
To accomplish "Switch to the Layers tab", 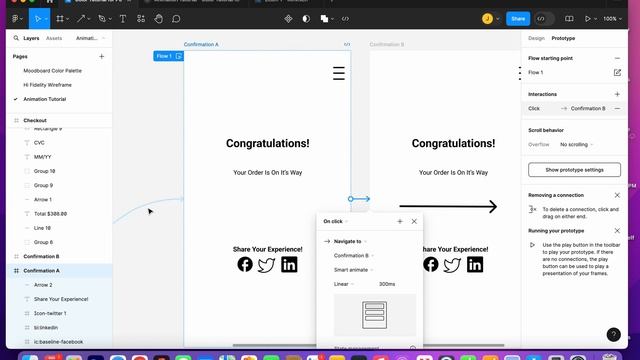I will click(31, 38).
